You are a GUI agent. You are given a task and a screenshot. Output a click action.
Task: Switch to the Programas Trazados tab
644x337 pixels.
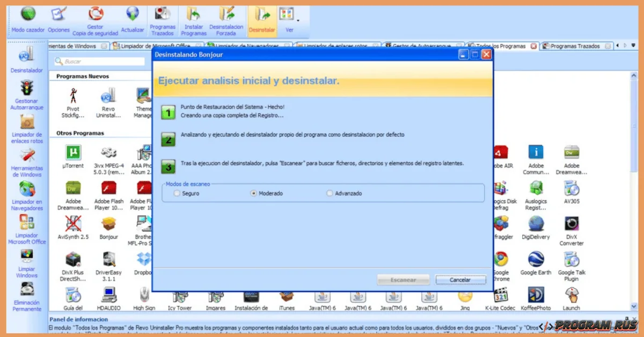(575, 46)
